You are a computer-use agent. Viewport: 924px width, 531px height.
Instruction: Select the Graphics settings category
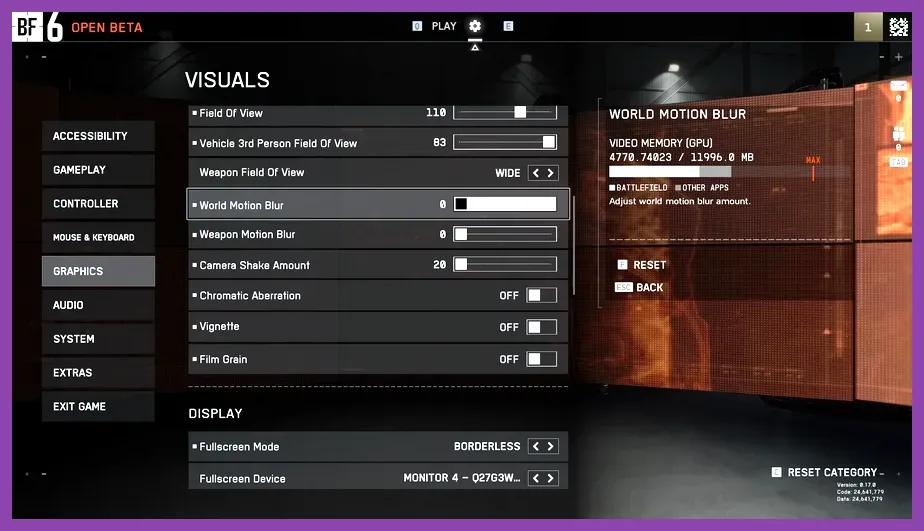98,271
